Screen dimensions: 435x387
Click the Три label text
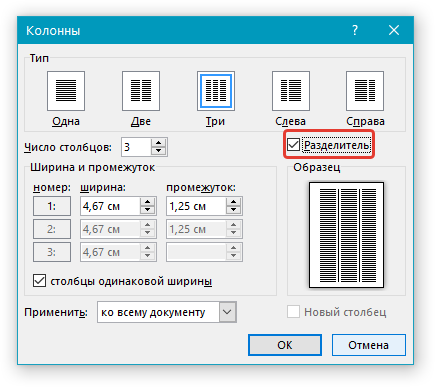pyautogui.click(x=215, y=121)
